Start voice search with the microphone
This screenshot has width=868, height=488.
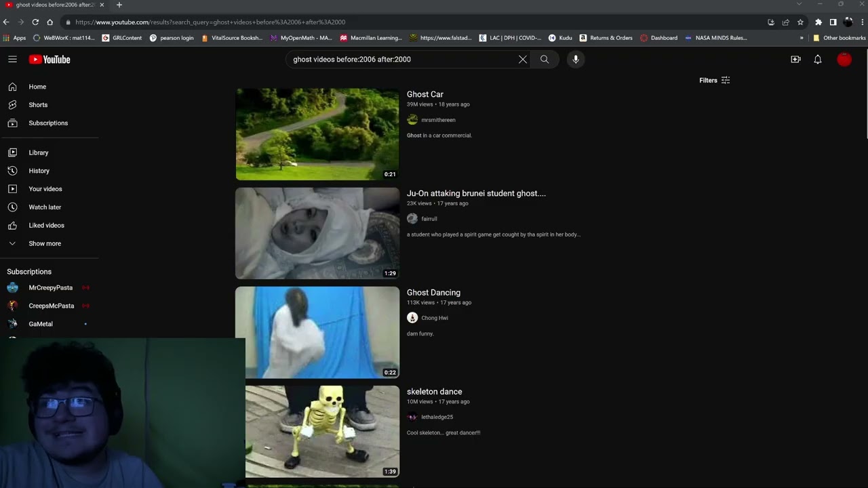(576, 60)
